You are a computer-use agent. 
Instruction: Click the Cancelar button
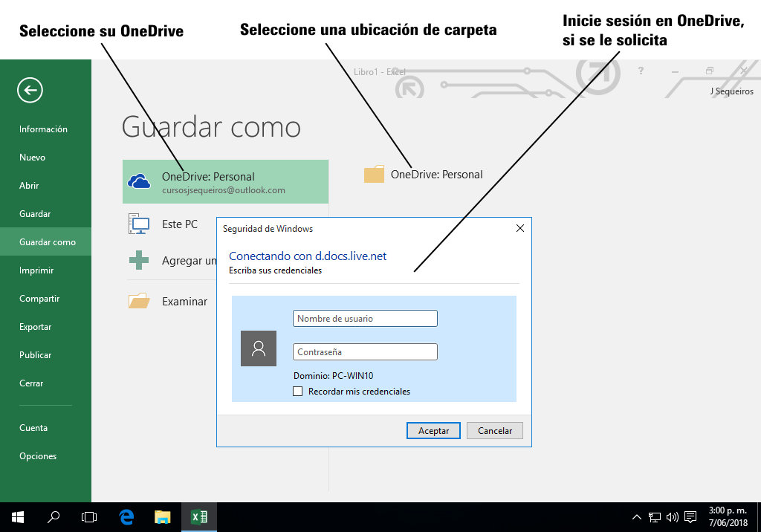pos(494,430)
